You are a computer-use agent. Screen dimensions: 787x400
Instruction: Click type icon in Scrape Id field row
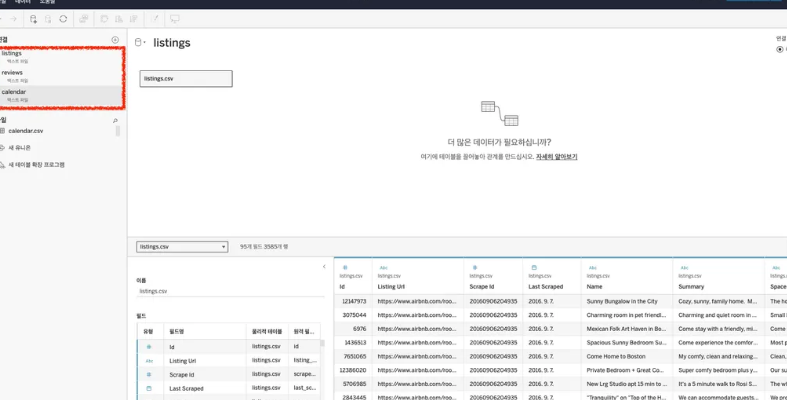tap(149, 374)
